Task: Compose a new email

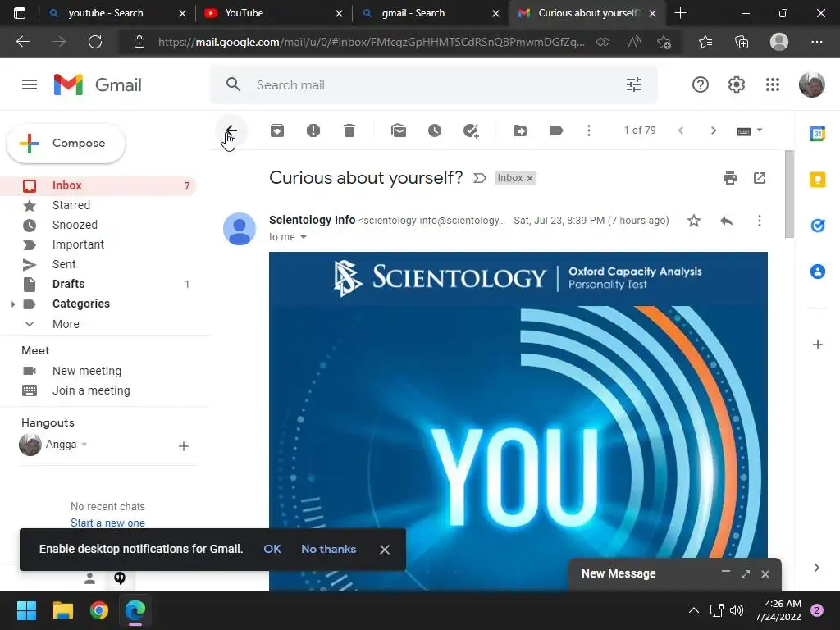Action: (66, 143)
